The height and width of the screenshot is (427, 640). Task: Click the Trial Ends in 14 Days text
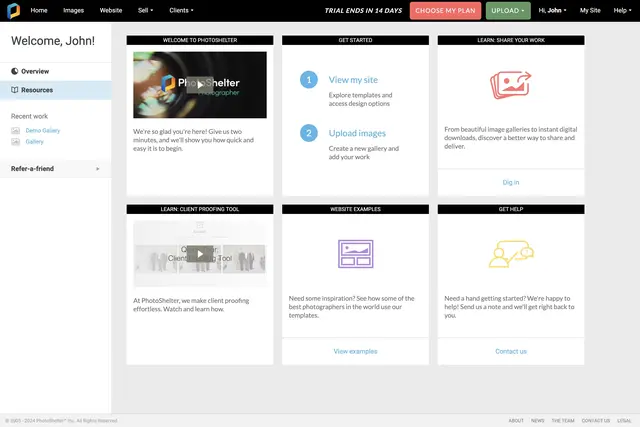pos(363,11)
